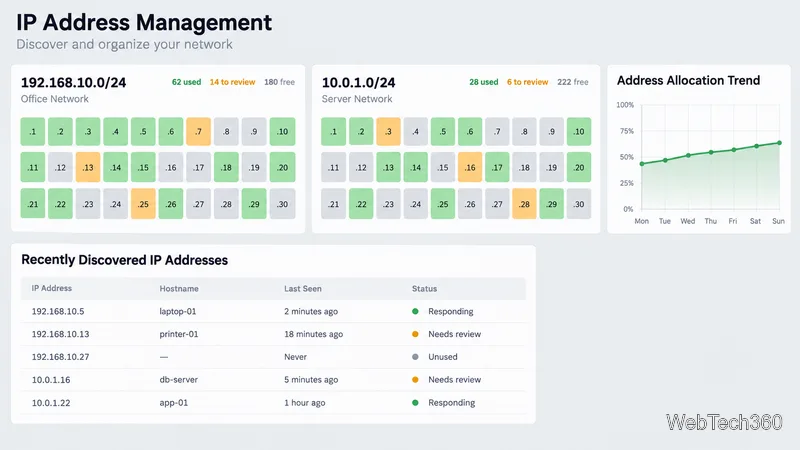Click hostname db-server
Viewport: 800px width, 450px height.
pos(178,380)
